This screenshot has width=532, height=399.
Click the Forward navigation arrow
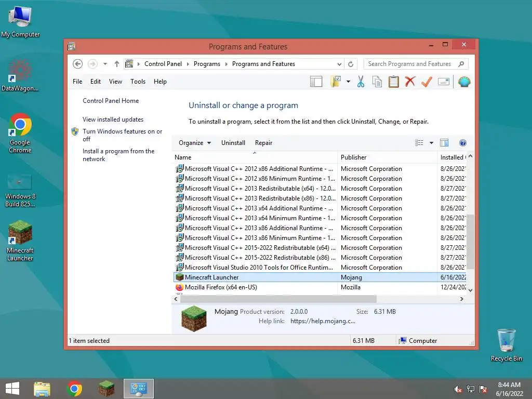click(x=92, y=64)
